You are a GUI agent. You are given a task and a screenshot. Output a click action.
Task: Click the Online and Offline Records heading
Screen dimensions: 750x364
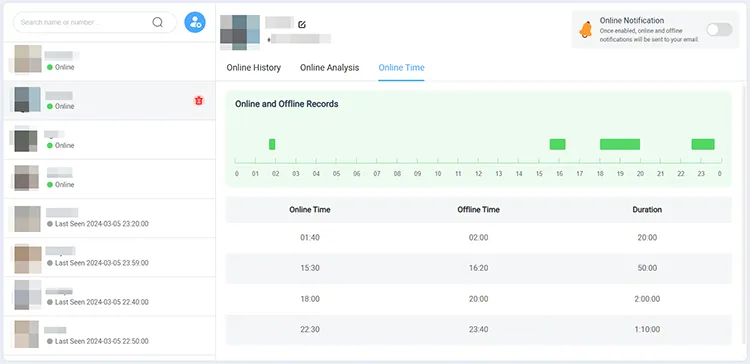(x=287, y=104)
